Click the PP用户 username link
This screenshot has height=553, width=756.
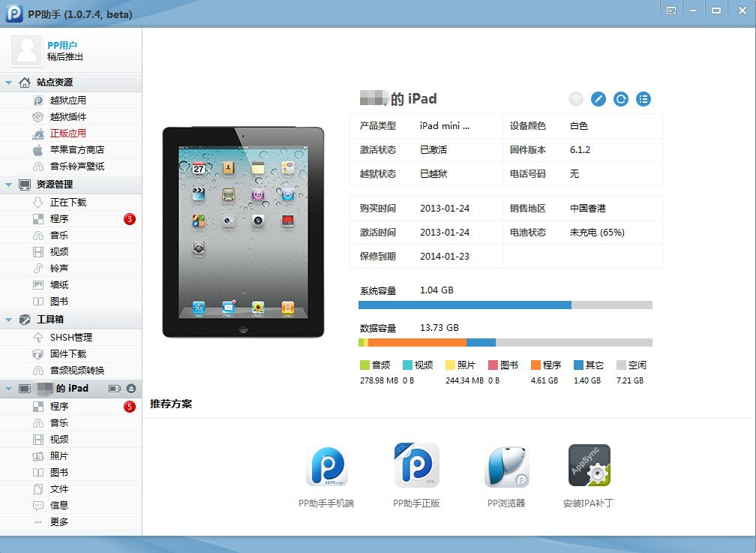point(62,45)
